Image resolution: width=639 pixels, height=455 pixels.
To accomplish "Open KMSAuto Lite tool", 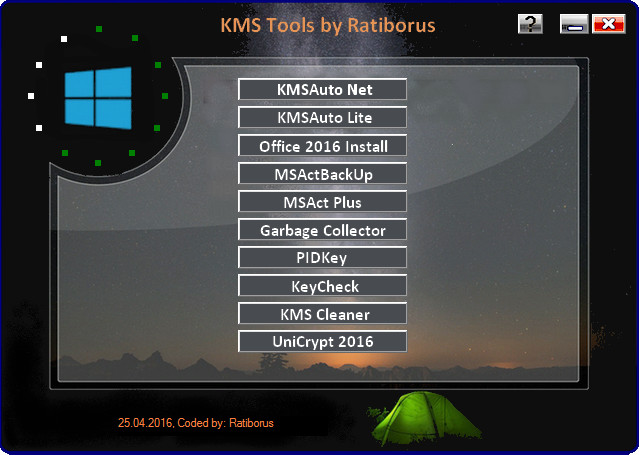I will pyautogui.click(x=322, y=117).
